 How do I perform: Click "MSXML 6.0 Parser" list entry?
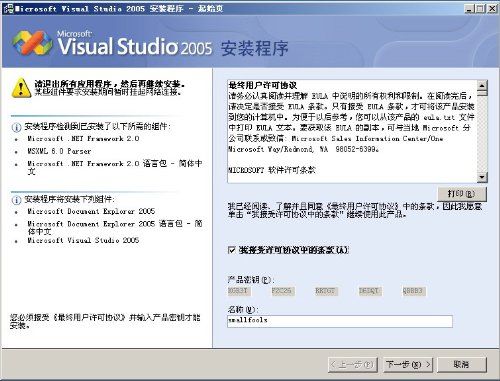coord(59,151)
